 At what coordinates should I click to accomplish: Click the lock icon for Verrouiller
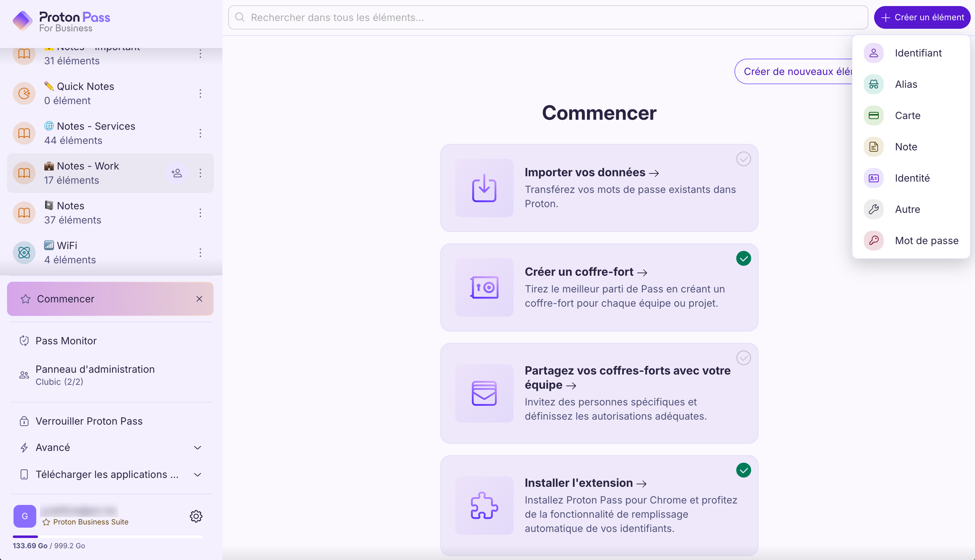tap(24, 421)
